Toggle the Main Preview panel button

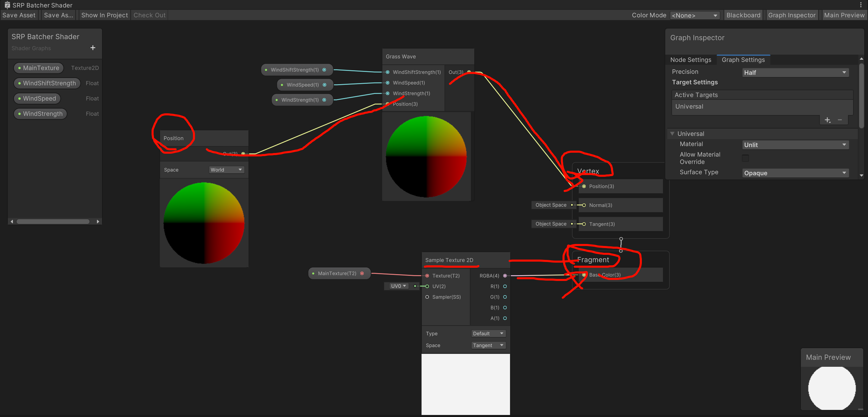coord(844,15)
